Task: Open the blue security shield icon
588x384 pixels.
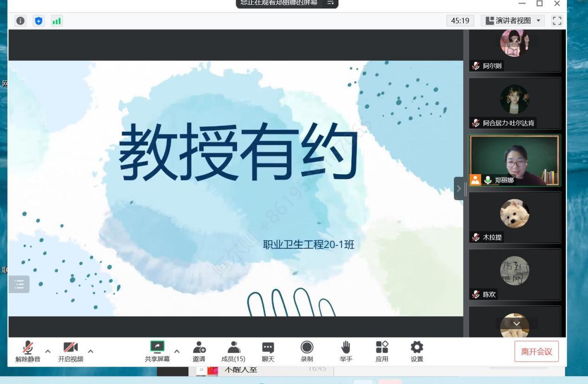Action: (39, 21)
